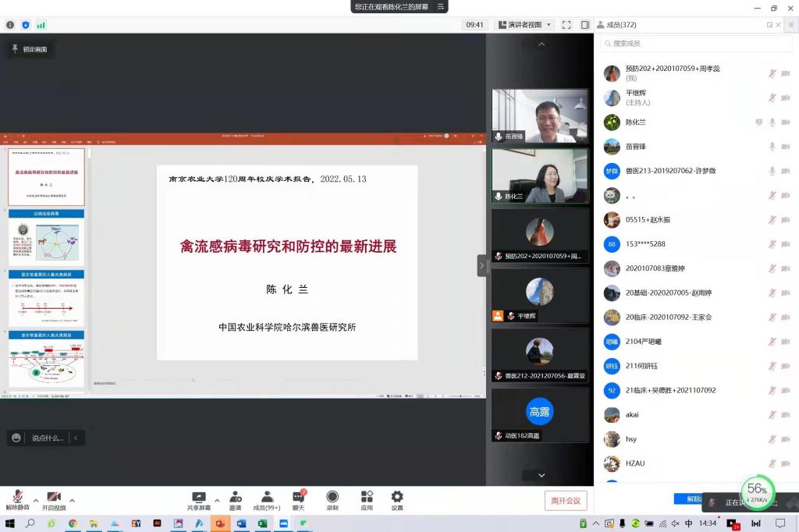
Task: Expand audio options arrow beside 解除静音
Action: click(35, 500)
